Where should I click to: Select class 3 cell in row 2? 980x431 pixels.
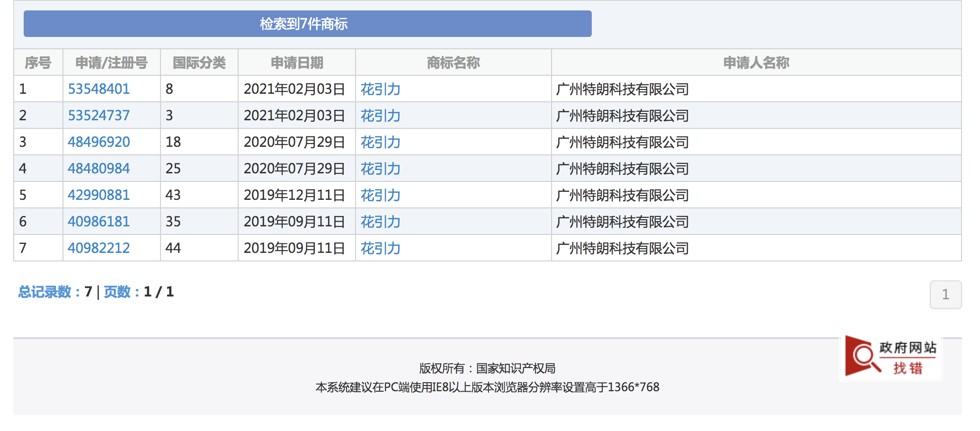click(x=199, y=116)
